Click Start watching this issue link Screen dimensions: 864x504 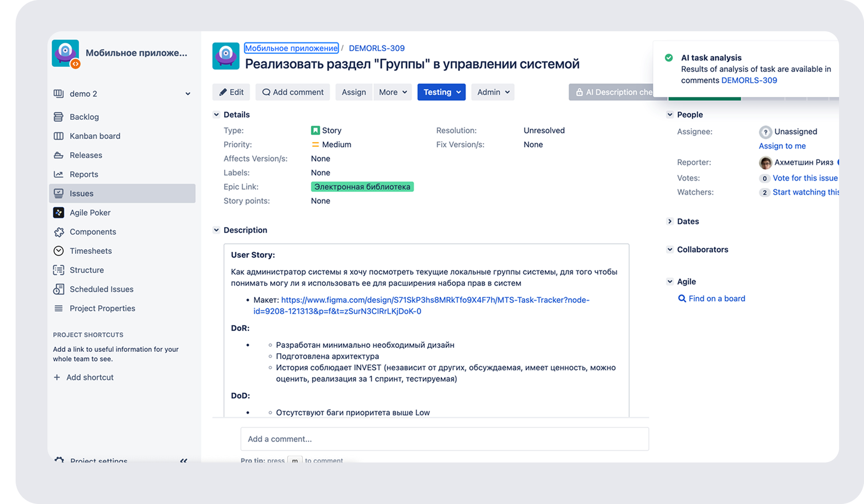(x=806, y=192)
